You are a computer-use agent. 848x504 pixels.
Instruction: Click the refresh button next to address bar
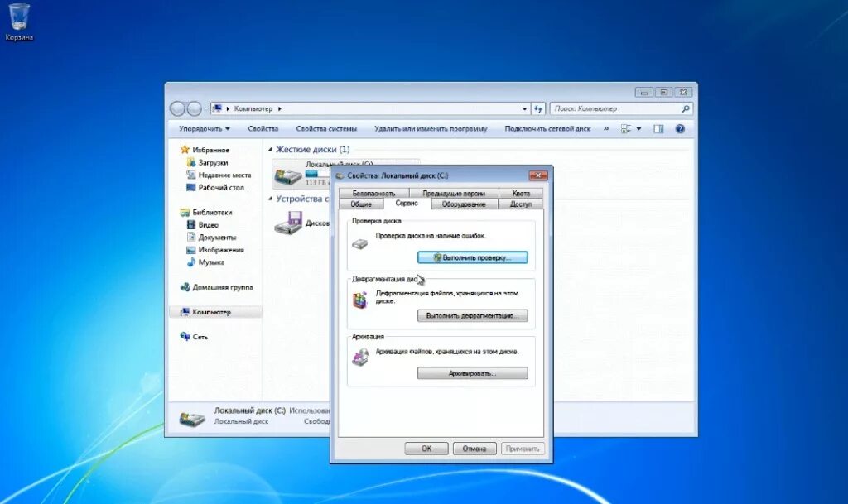538,108
